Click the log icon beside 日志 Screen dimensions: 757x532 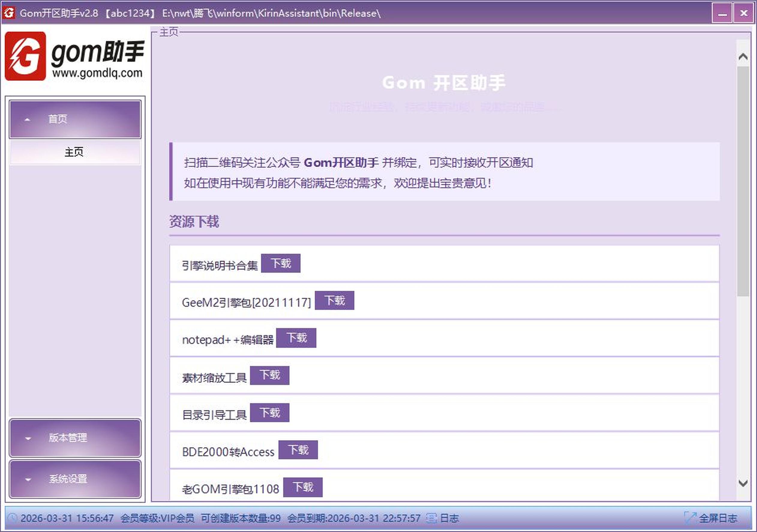tap(431, 518)
